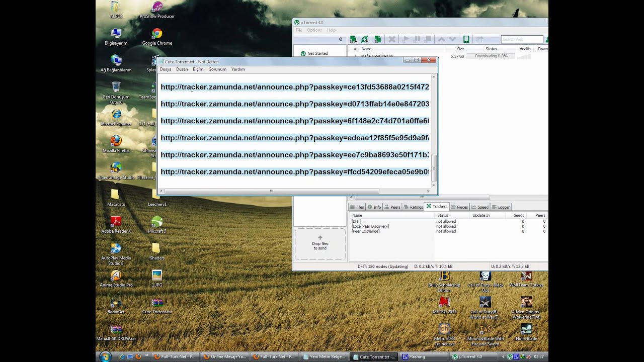Click DHT: 180 nodes status bar entry

(382, 266)
